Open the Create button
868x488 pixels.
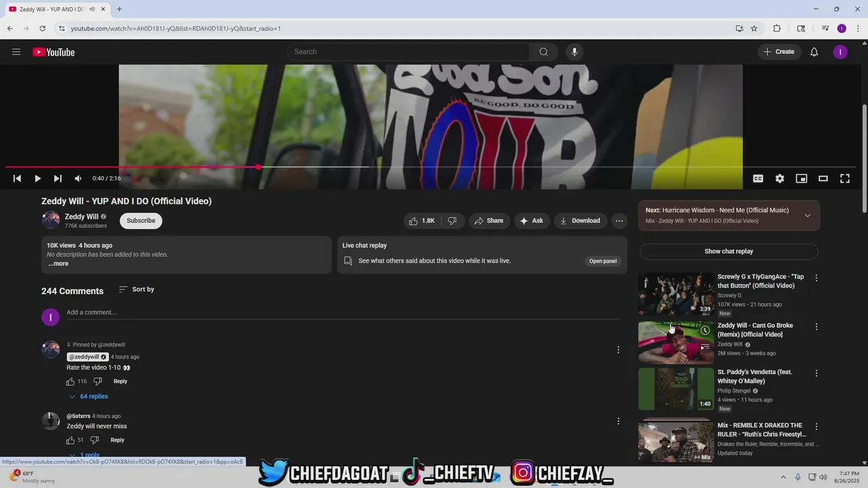[x=779, y=52]
